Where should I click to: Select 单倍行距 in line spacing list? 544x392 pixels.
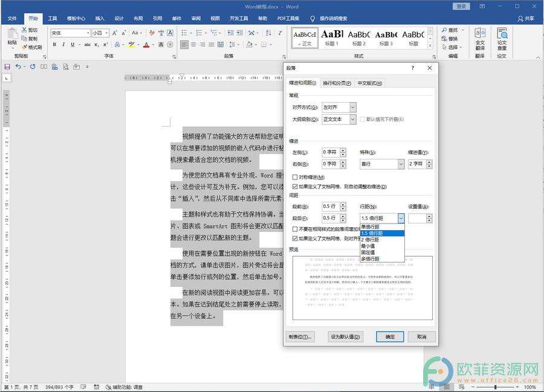point(383,227)
